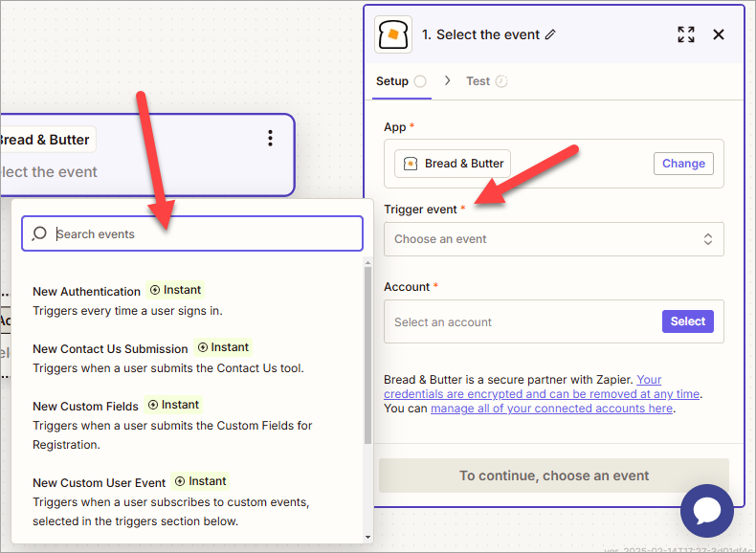The width and height of the screenshot is (756, 553).
Task: Open the manage all of your connected accounts link
Action: [x=551, y=409]
